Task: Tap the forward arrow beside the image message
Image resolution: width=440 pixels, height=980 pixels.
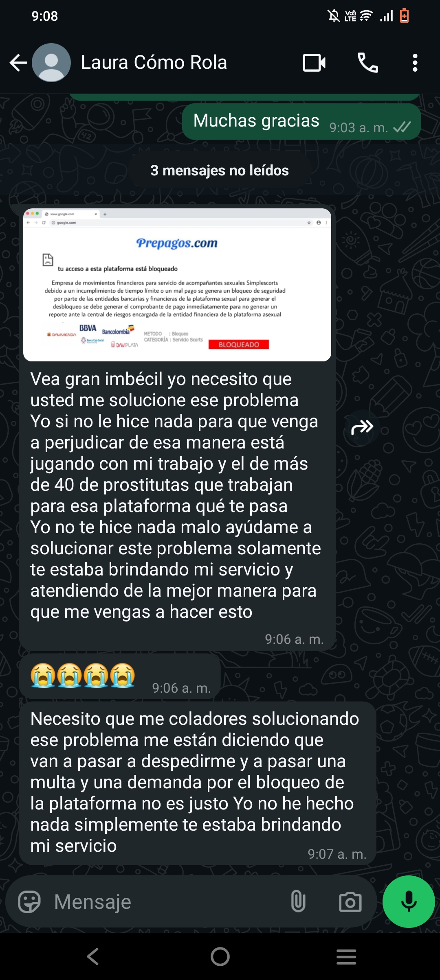Action: (362, 427)
